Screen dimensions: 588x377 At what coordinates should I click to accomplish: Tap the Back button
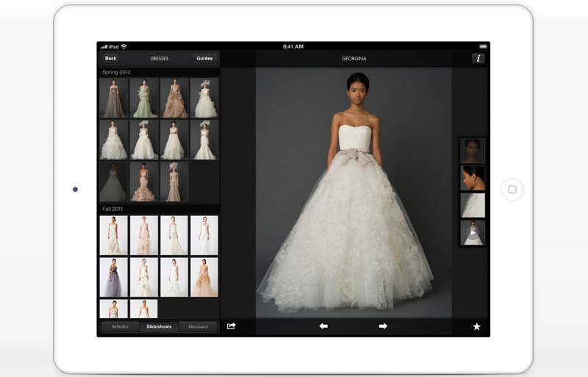click(110, 59)
